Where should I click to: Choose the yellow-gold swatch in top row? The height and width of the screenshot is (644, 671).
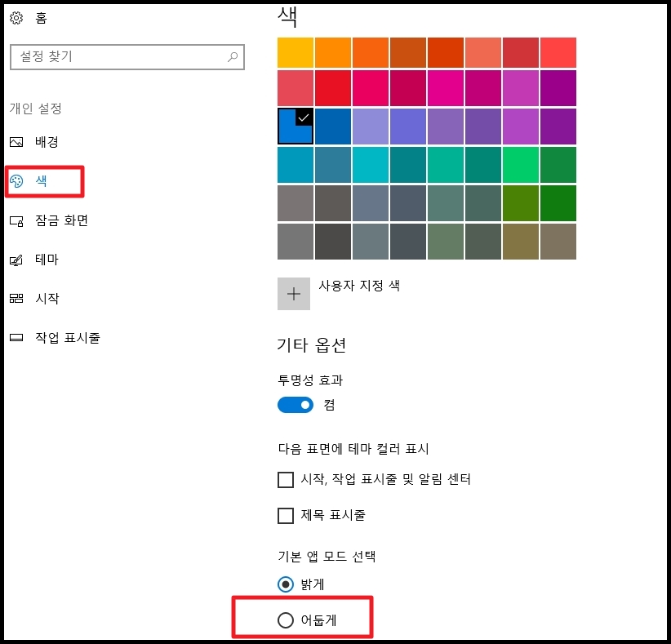[296, 52]
